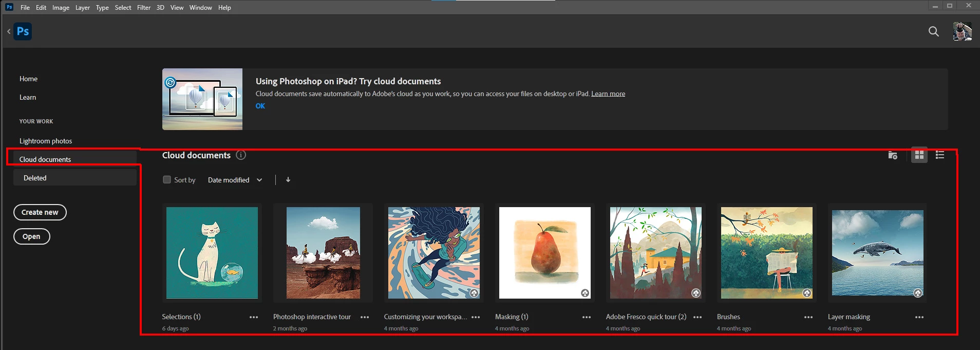Select Cloud documents in the sidebar
The height and width of the screenshot is (350, 980).
coord(75,159)
